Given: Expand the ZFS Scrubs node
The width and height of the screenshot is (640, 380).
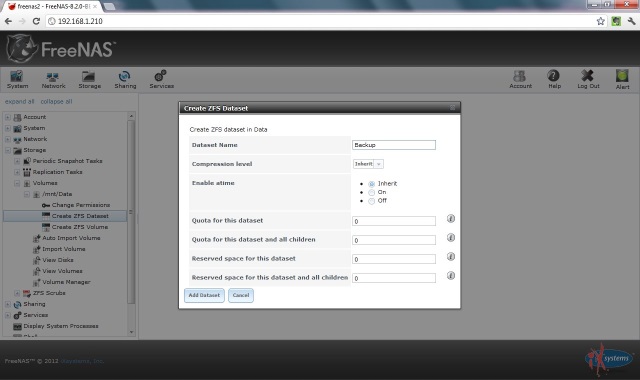Looking at the screenshot, I should pyautogui.click(x=17, y=293).
